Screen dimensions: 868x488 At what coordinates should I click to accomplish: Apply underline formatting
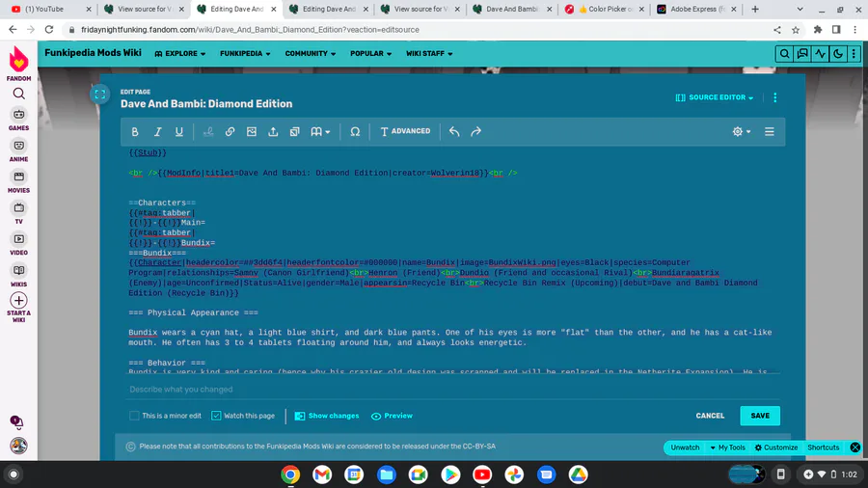click(x=178, y=132)
